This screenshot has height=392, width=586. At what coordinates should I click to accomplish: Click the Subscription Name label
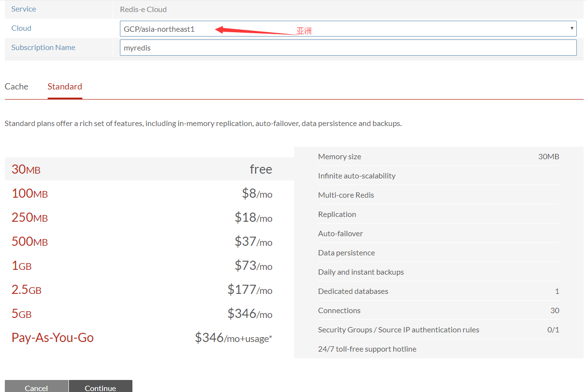[43, 48]
